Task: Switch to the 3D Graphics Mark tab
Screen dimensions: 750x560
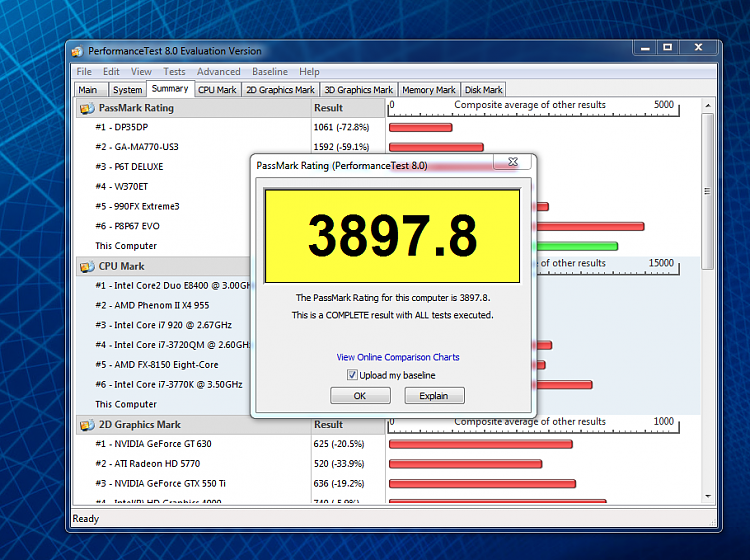Action: 358,90
